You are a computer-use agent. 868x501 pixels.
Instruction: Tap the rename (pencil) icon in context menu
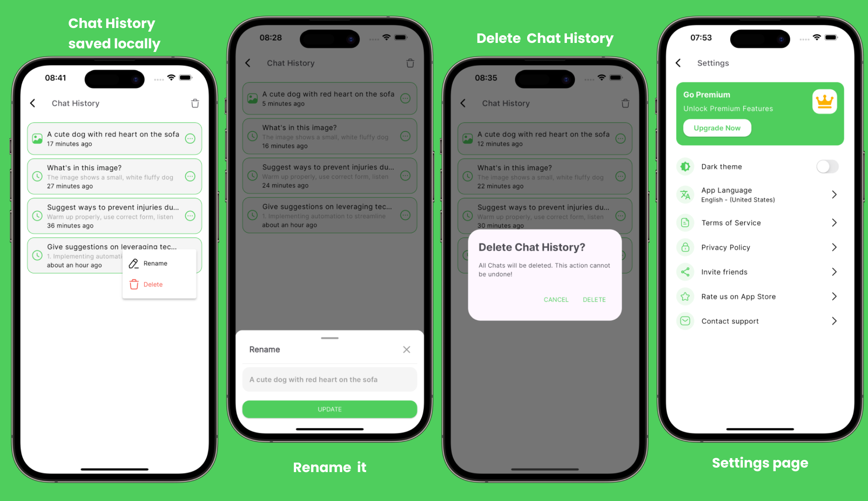pos(133,263)
